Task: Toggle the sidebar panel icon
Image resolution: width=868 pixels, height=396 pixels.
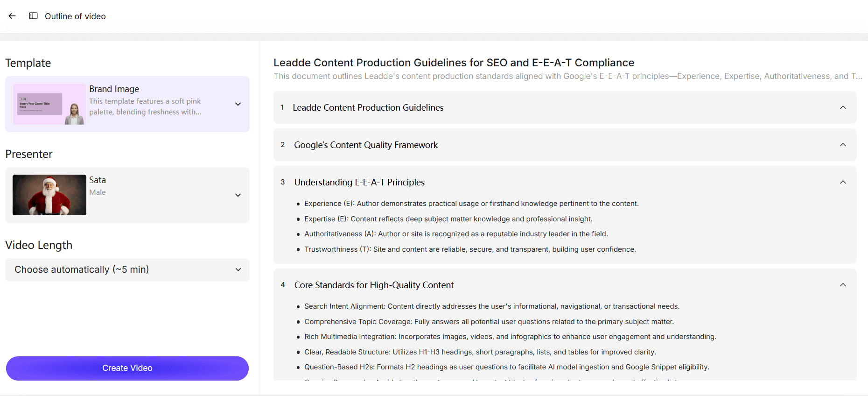Action: [33, 16]
